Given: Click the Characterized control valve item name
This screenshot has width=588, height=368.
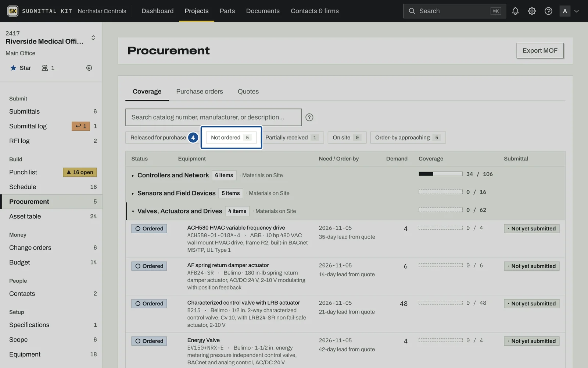Looking at the screenshot, I should 243,303.
